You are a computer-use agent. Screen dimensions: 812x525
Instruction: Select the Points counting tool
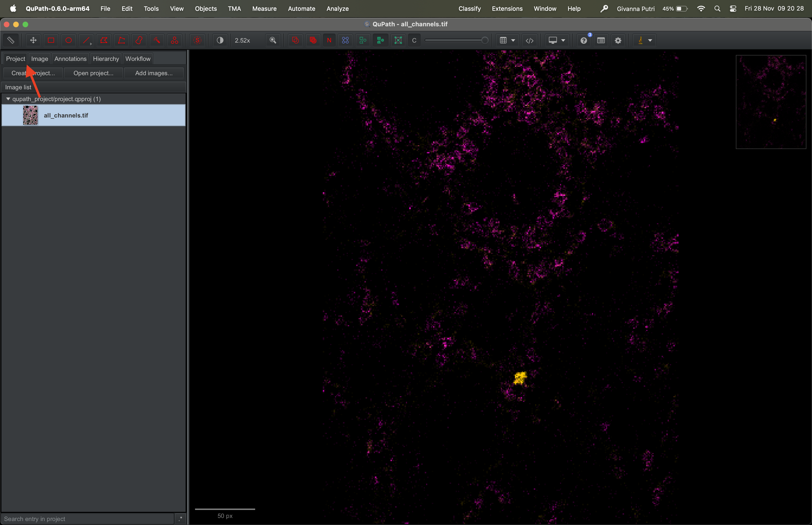point(175,40)
